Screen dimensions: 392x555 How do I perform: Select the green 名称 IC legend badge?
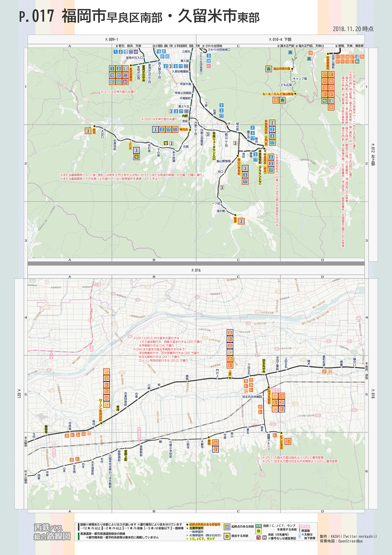[x=259, y=526]
